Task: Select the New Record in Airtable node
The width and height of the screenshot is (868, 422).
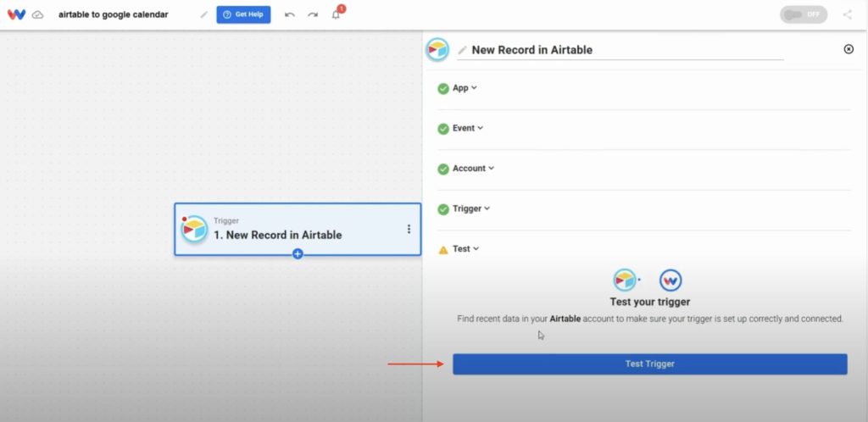Action: point(298,229)
